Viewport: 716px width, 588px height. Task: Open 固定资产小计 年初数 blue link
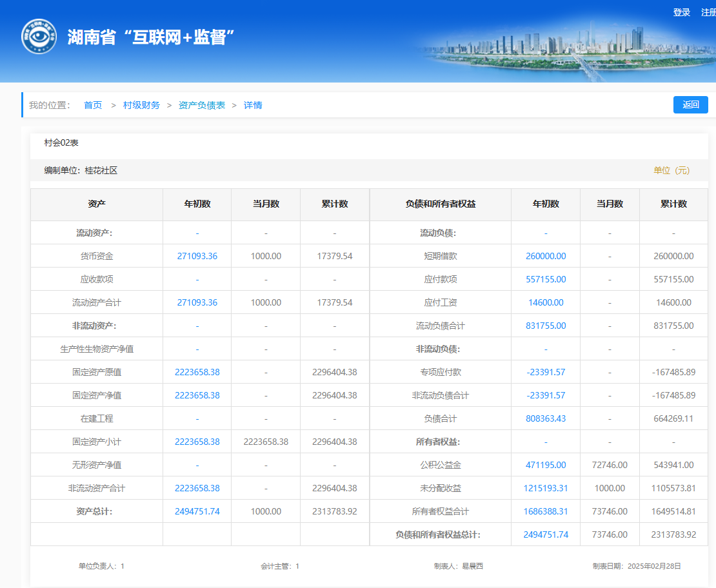coord(197,442)
